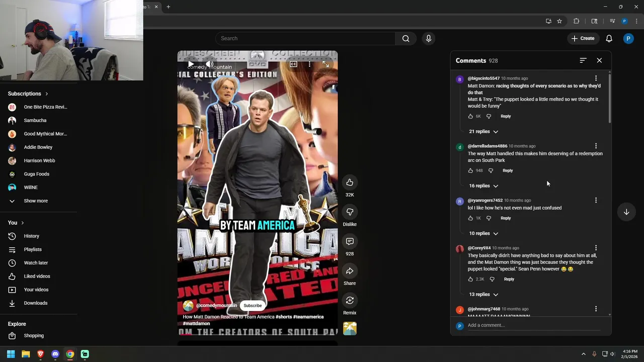Like the @darrelladams4886 comment
Image resolution: width=644 pixels, height=362 pixels.
point(470,170)
